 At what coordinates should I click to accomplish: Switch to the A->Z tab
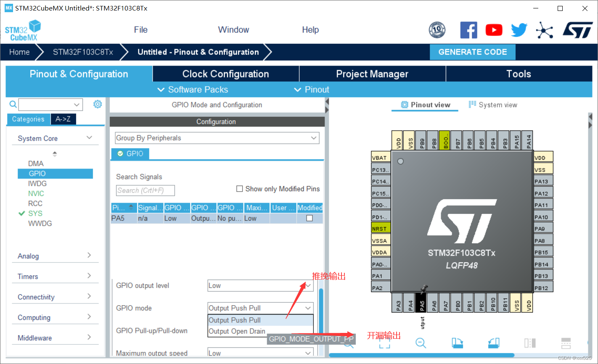click(63, 119)
